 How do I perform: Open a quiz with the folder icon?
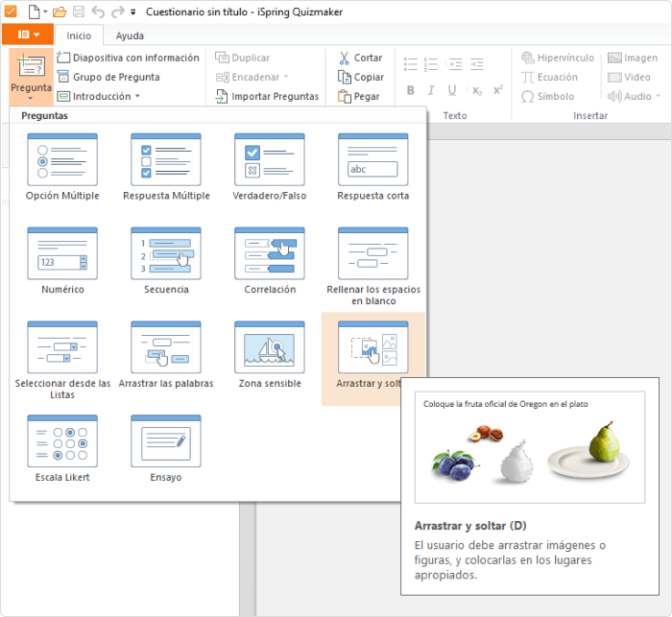coord(60,12)
